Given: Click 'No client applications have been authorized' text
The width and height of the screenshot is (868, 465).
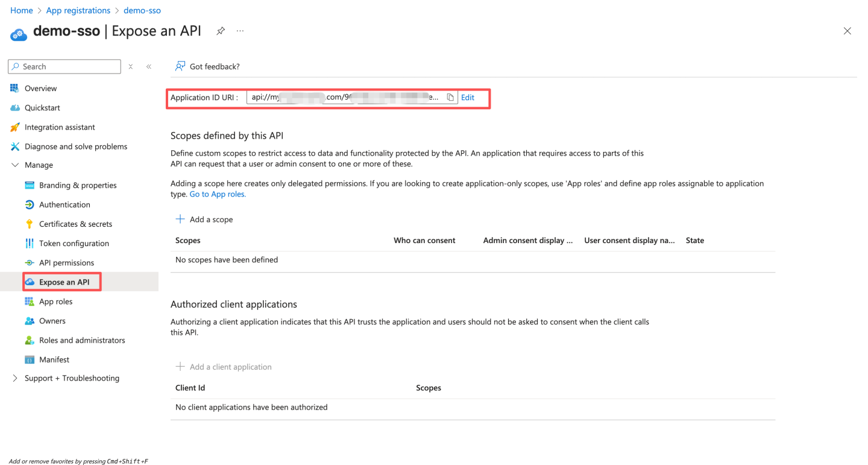Looking at the screenshot, I should (251, 407).
